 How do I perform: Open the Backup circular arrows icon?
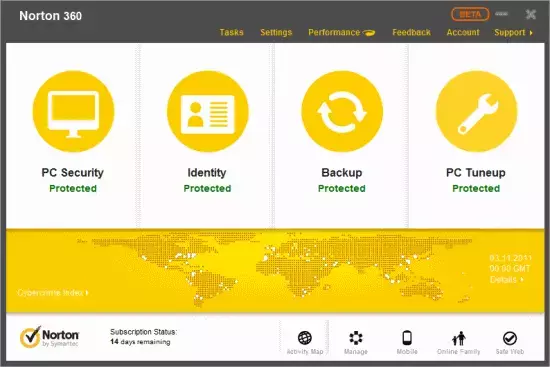pyautogui.click(x=342, y=112)
